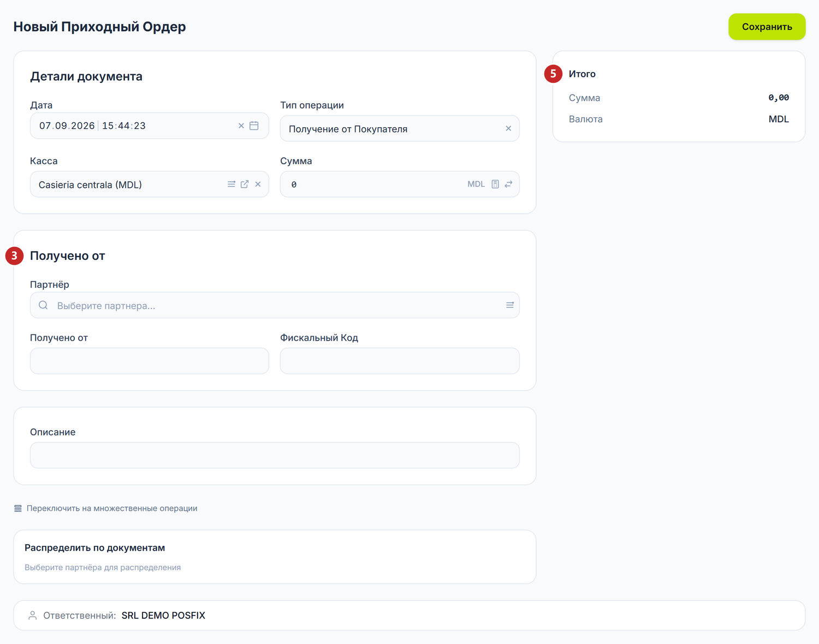The height and width of the screenshot is (644, 819).
Task: Focus the Получено от text input
Action: [x=150, y=361]
